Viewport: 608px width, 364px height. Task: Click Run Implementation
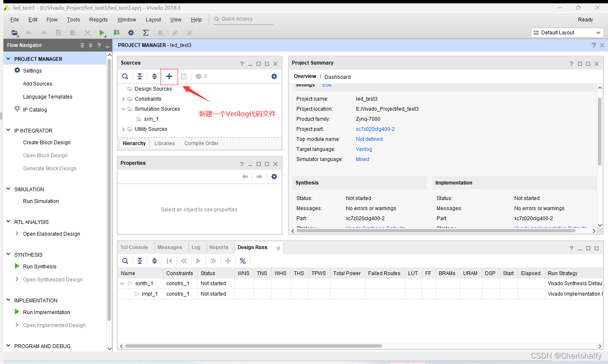tap(47, 312)
